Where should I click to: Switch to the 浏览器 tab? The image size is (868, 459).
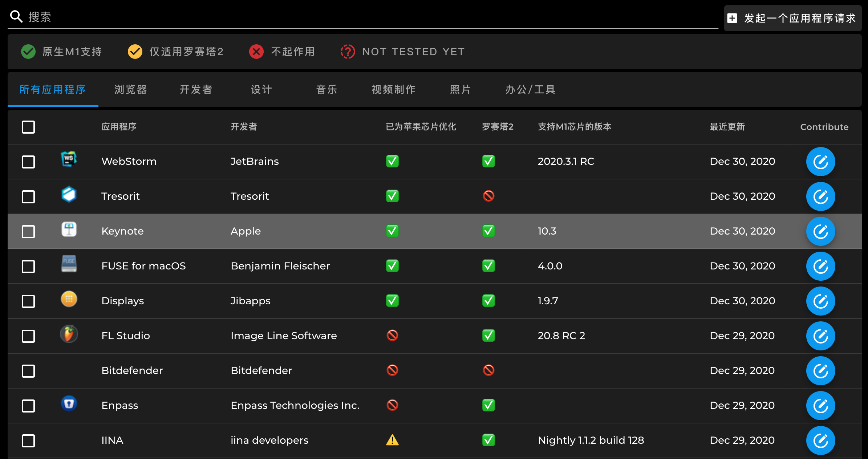131,89
